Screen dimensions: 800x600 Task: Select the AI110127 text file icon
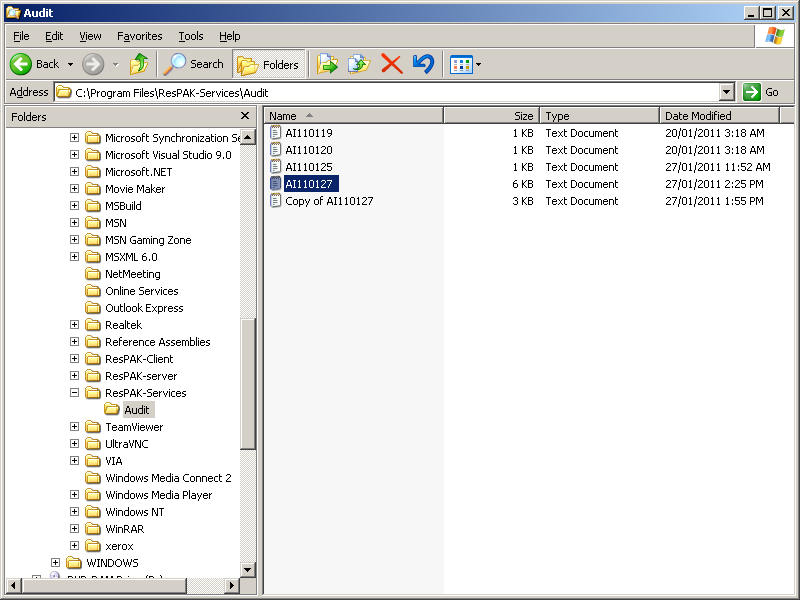coord(276,184)
